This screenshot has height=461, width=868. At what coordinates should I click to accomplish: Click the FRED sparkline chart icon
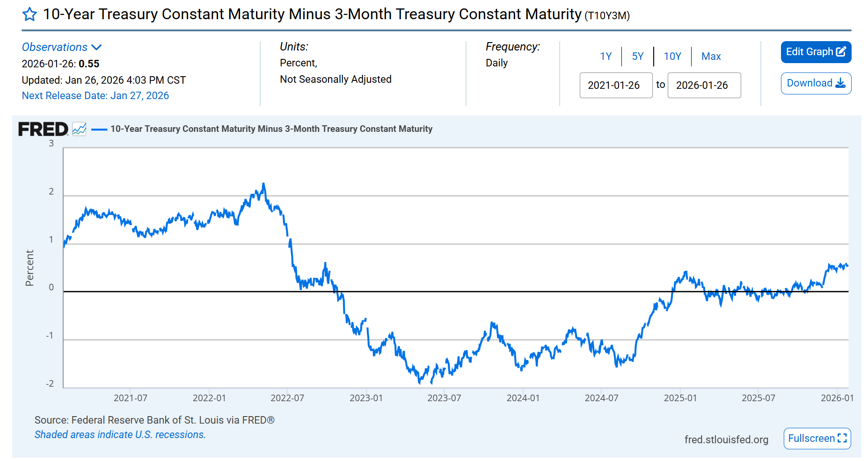[79, 128]
